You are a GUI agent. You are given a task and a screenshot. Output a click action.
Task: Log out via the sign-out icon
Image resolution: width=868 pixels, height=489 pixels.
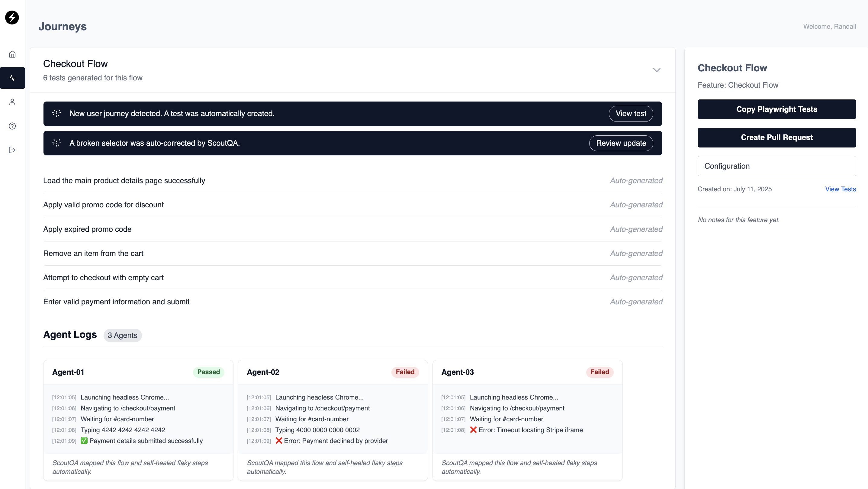pyautogui.click(x=12, y=150)
